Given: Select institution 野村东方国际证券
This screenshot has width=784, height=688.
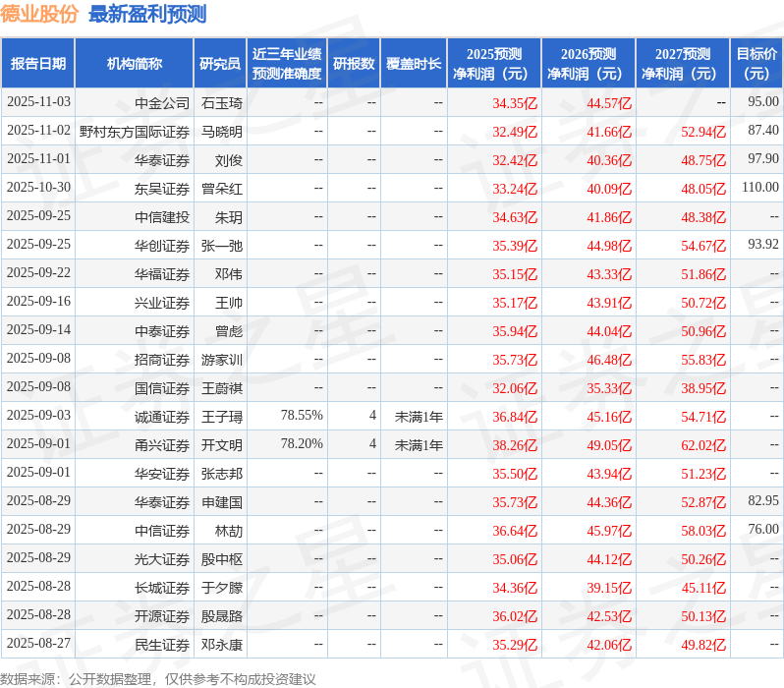Looking at the screenshot, I should coord(135,132).
